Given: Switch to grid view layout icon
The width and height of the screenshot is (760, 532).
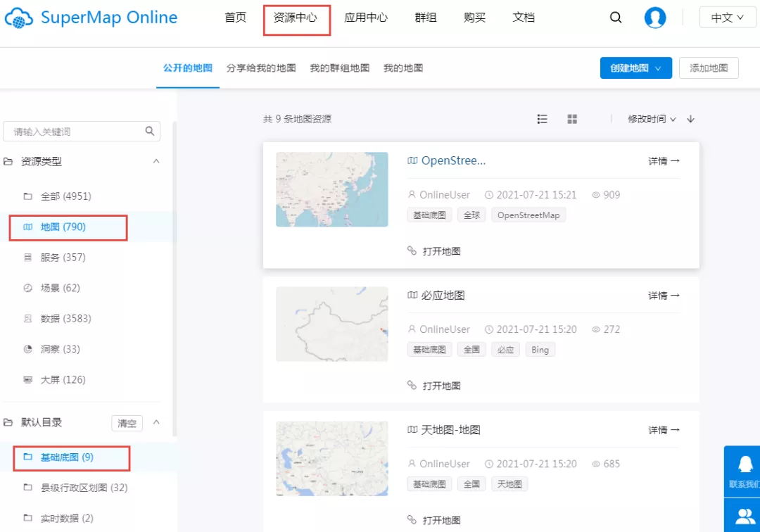Looking at the screenshot, I should (x=572, y=119).
